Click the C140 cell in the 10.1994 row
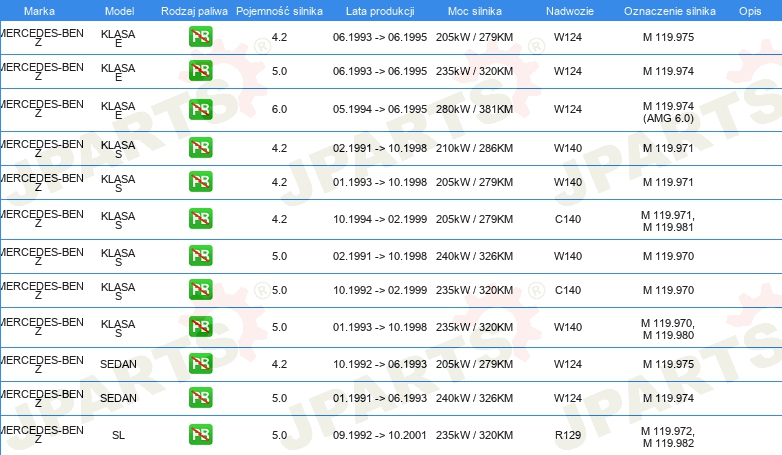This screenshot has height=455, width=782. click(x=568, y=219)
